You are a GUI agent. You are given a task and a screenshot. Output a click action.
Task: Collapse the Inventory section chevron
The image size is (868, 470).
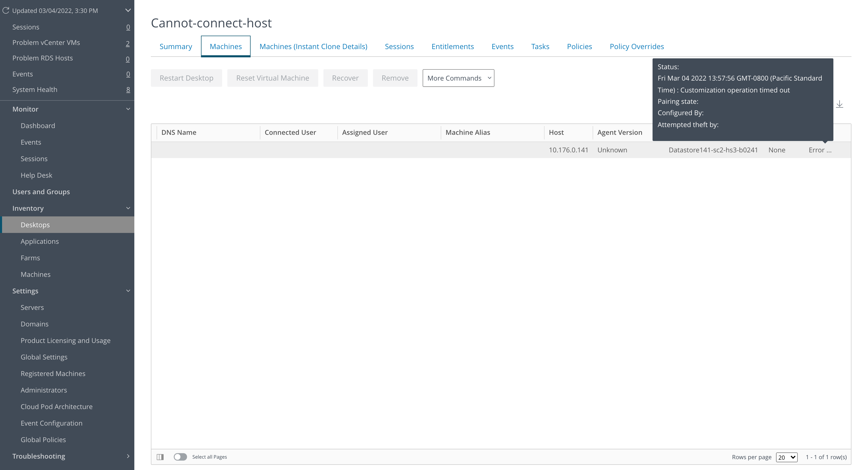[x=128, y=208]
